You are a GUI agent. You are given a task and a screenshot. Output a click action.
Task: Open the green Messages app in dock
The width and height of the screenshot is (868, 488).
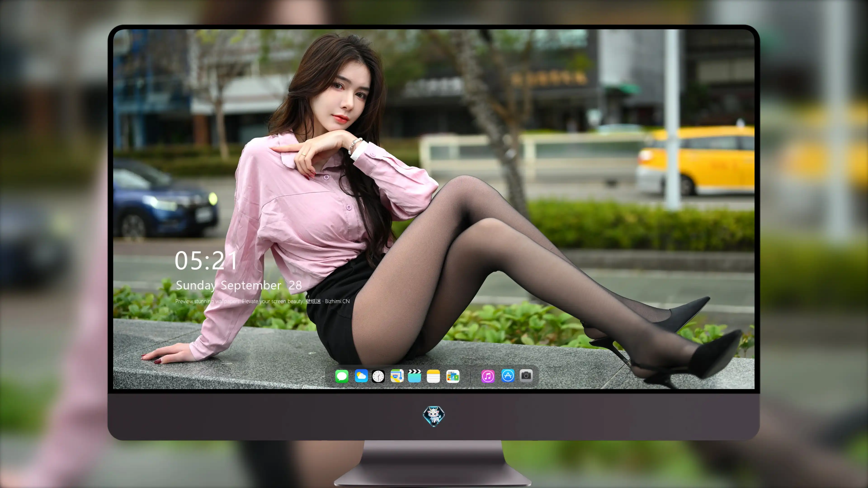(x=342, y=376)
